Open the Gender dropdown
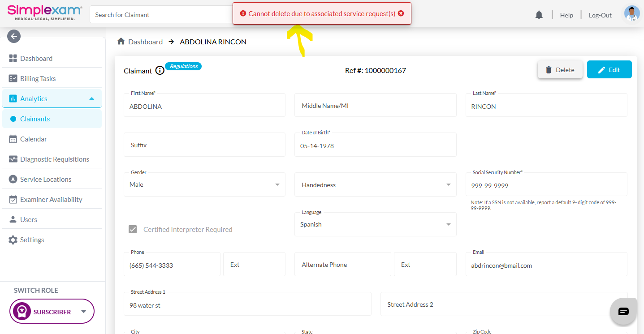644x334 pixels. [x=204, y=184]
